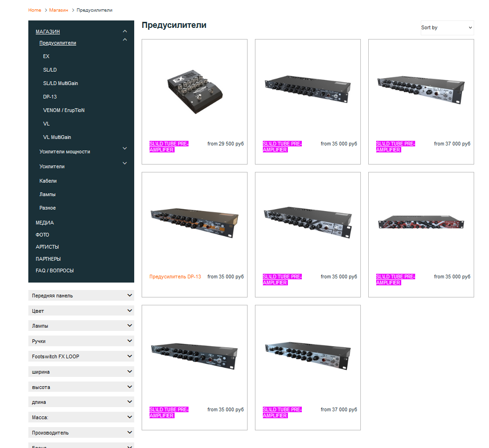Open the МАГАЗИН menu link
Image resolution: width=489 pixels, height=448 pixels.
pos(48,32)
